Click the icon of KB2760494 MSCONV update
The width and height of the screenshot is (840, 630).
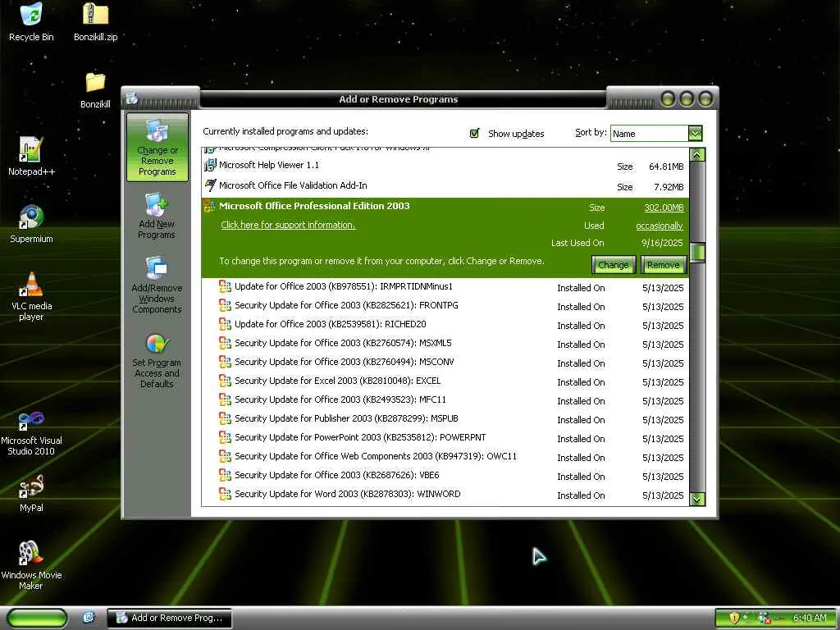225,362
